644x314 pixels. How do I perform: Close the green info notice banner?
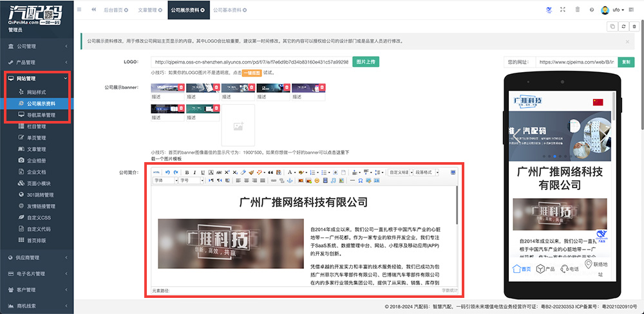(627, 41)
